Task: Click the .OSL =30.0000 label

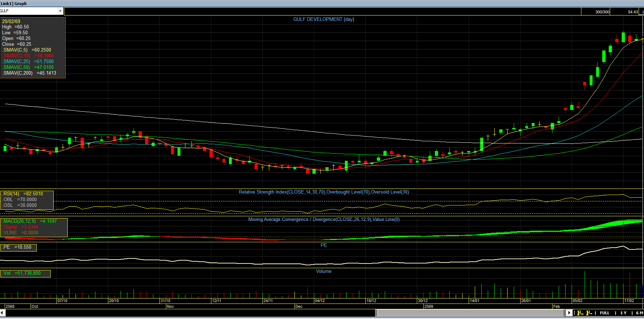Action: tap(19, 205)
